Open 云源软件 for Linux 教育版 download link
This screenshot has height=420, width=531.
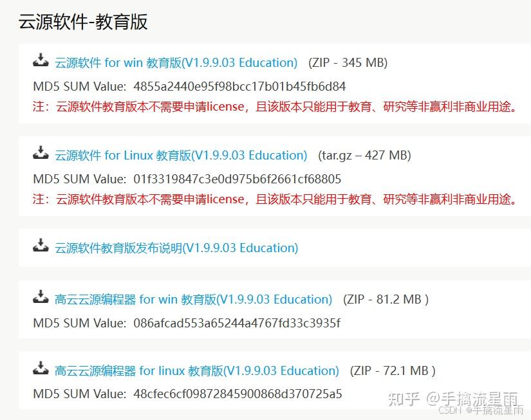181,156
